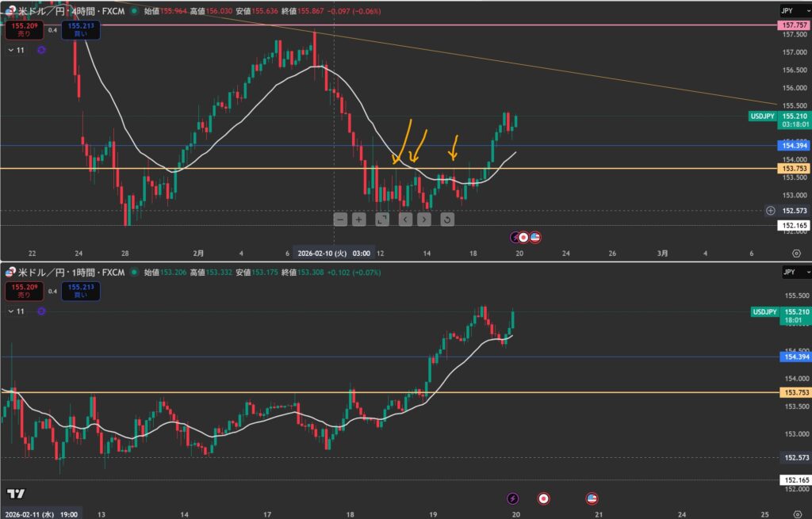Reset the 4-hour chart view
812x519 pixels.
[447, 219]
